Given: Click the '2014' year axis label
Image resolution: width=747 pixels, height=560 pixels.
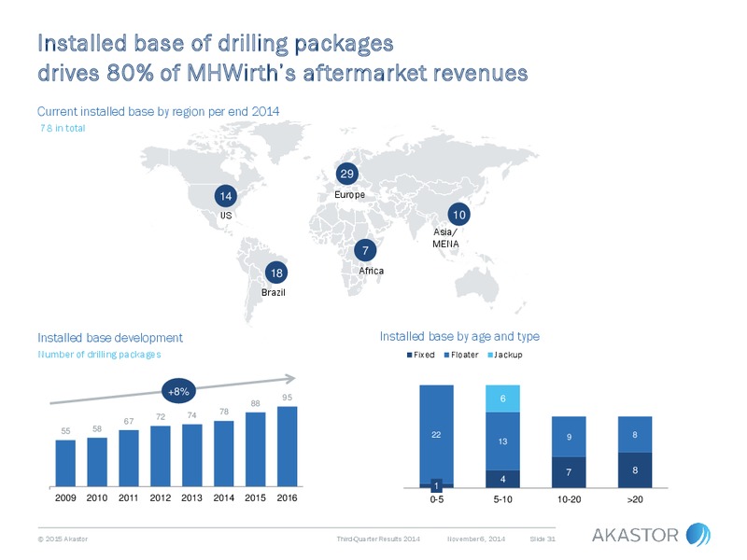Looking at the screenshot, I should pos(224,497).
